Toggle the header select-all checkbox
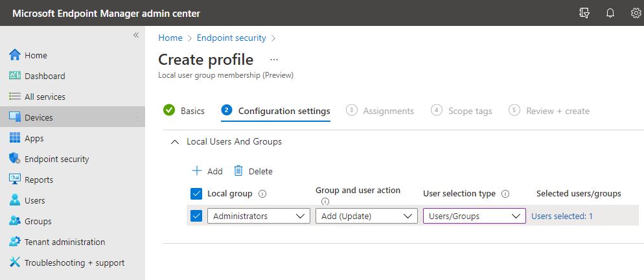Screen dimensions: 644x280 pos(196,194)
